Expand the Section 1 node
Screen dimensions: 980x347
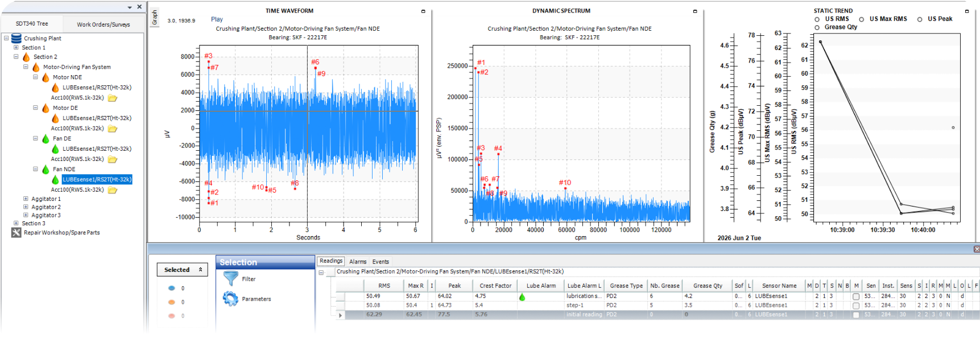pos(16,48)
